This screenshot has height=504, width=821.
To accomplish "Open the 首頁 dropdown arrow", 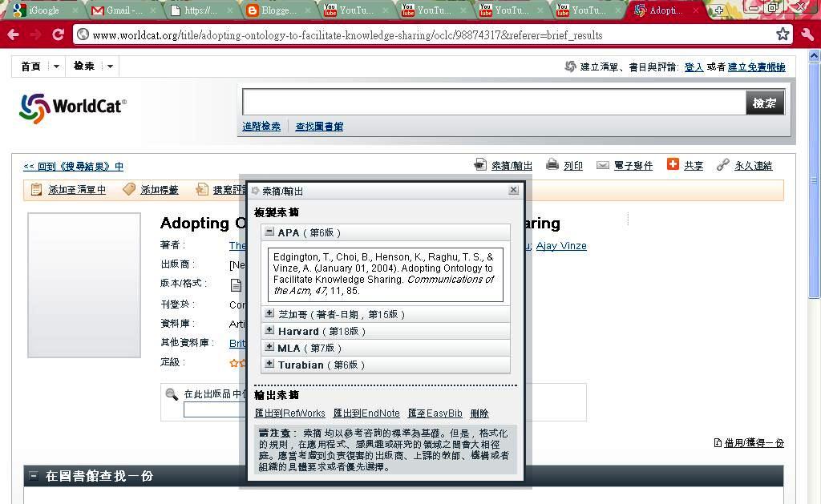I will 56,67.
